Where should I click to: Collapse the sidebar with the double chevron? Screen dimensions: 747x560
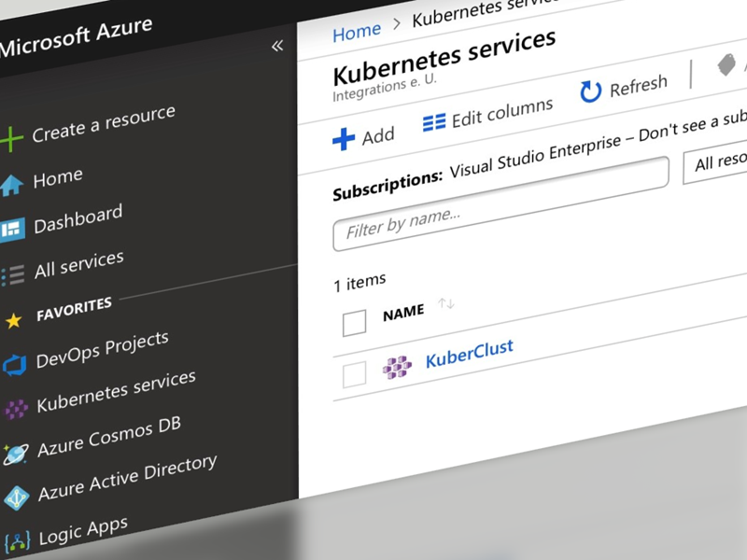(x=277, y=46)
